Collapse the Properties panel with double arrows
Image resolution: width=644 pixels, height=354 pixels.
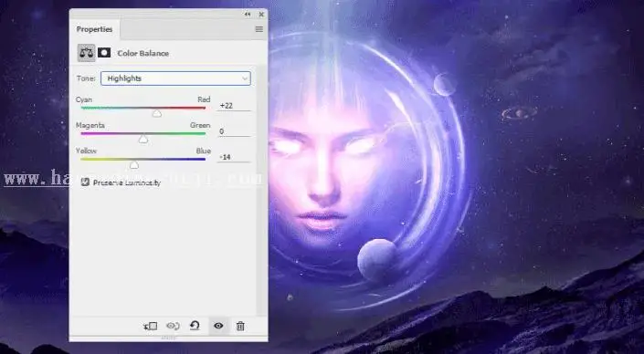tap(248, 15)
